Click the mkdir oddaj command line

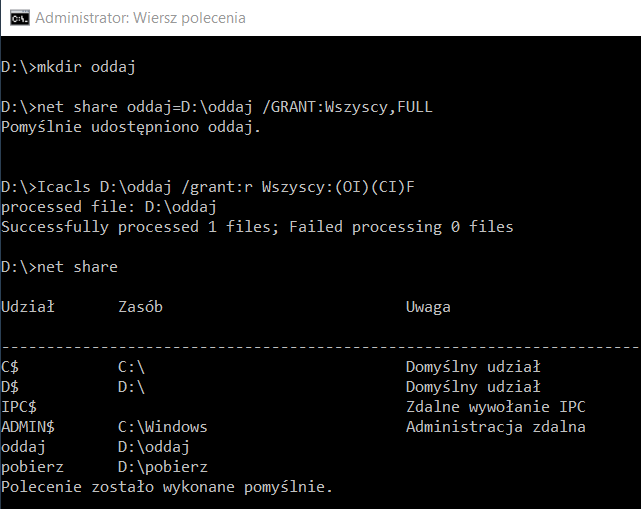[68, 67]
